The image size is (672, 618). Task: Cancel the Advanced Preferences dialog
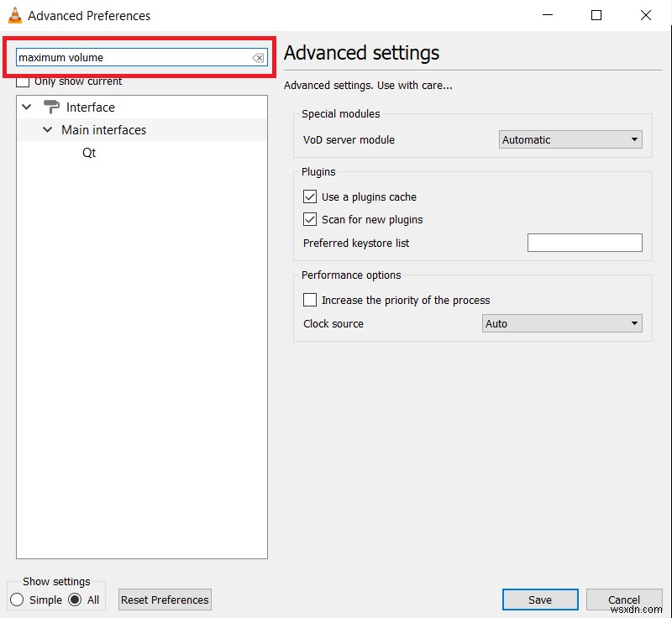pyautogui.click(x=624, y=600)
